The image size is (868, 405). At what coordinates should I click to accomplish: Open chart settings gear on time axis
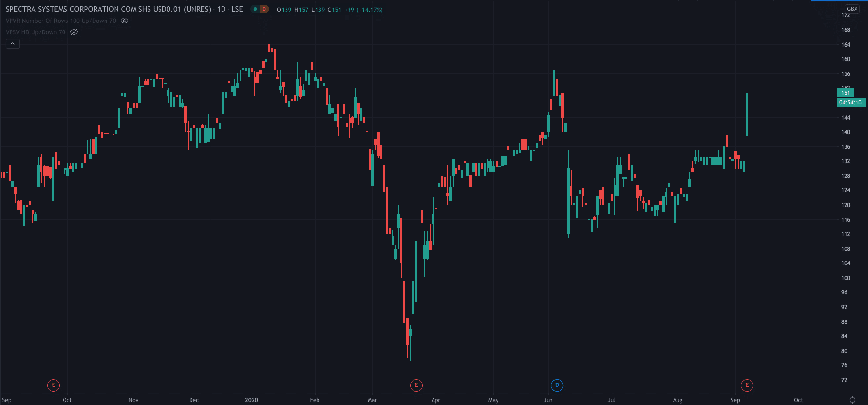tap(852, 400)
